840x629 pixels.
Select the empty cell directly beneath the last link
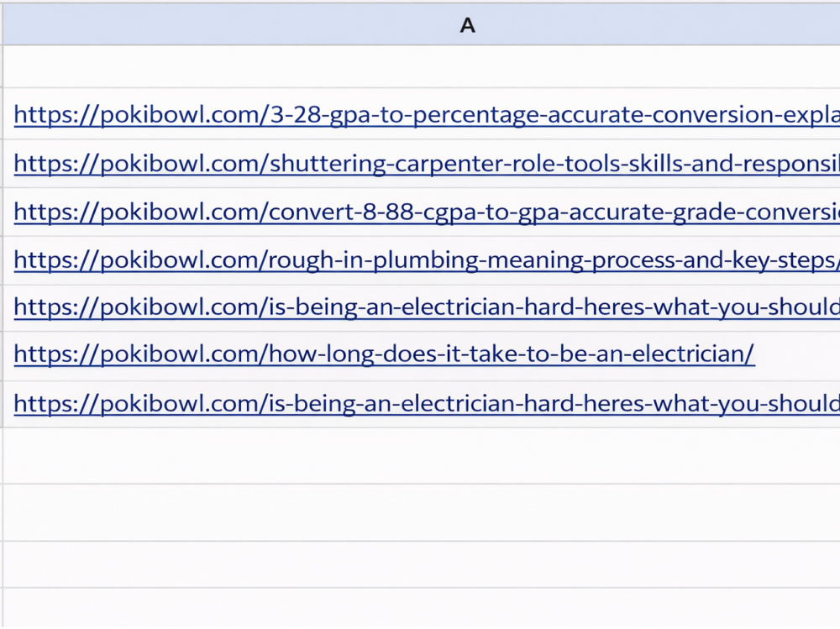(x=422, y=456)
